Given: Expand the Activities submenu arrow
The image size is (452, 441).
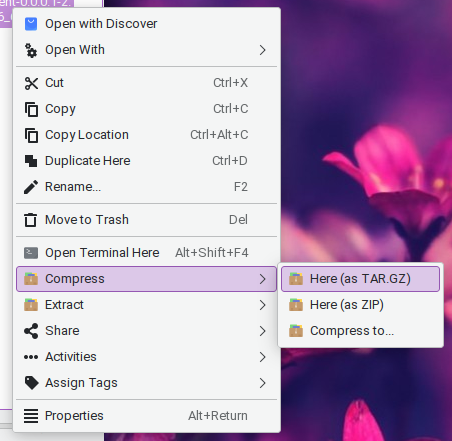Looking at the screenshot, I should [x=263, y=357].
